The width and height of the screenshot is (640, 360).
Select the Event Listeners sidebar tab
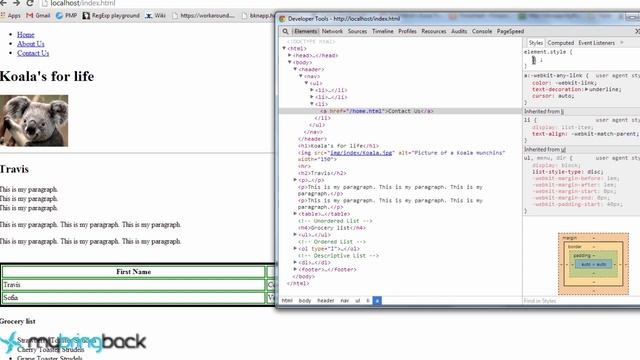(596, 43)
